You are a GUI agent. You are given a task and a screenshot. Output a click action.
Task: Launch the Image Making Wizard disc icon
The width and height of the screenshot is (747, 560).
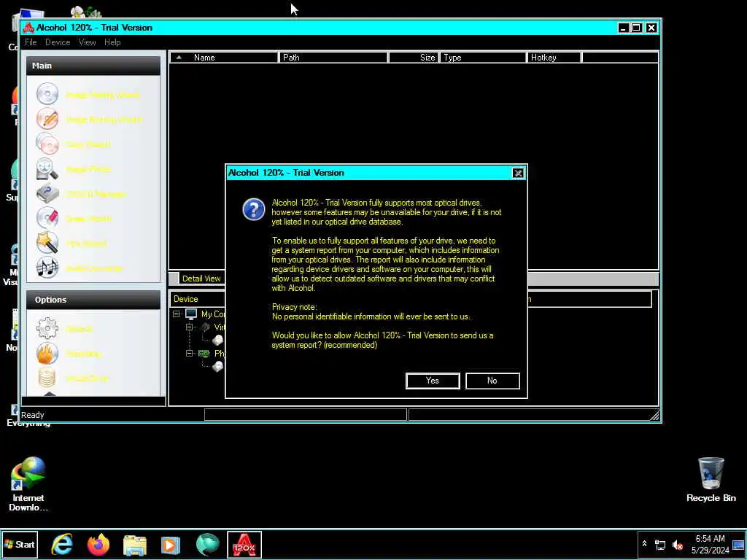click(x=47, y=94)
